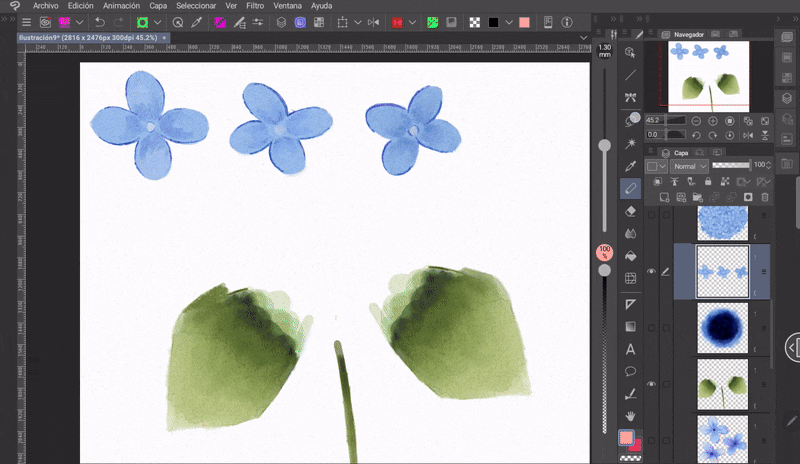Hide the blue flowers layer
Screen dimensions: 800x464
pos(652,271)
